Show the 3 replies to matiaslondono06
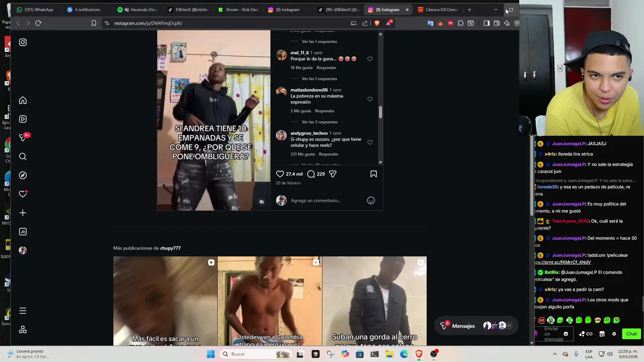 pos(319,122)
